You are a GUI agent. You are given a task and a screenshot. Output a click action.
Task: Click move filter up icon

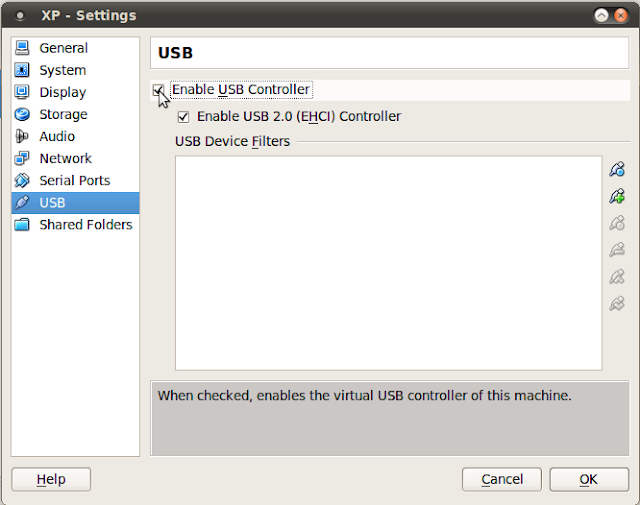(x=617, y=276)
